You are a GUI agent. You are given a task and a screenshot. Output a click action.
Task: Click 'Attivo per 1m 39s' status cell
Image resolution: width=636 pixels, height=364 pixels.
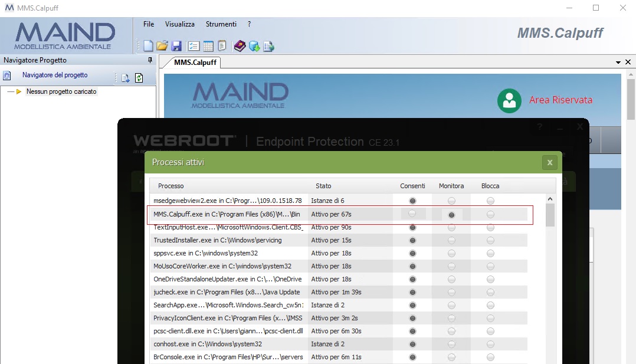336,292
